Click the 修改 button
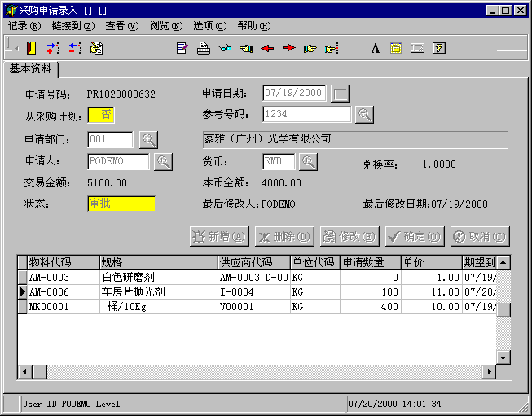The width and height of the screenshot is (532, 416). (350, 237)
